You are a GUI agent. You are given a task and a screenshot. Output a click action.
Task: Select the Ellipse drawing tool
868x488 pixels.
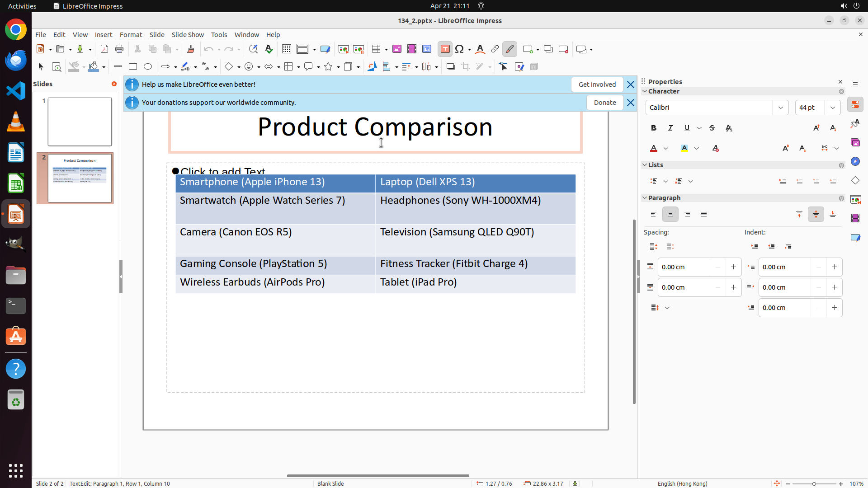click(148, 67)
